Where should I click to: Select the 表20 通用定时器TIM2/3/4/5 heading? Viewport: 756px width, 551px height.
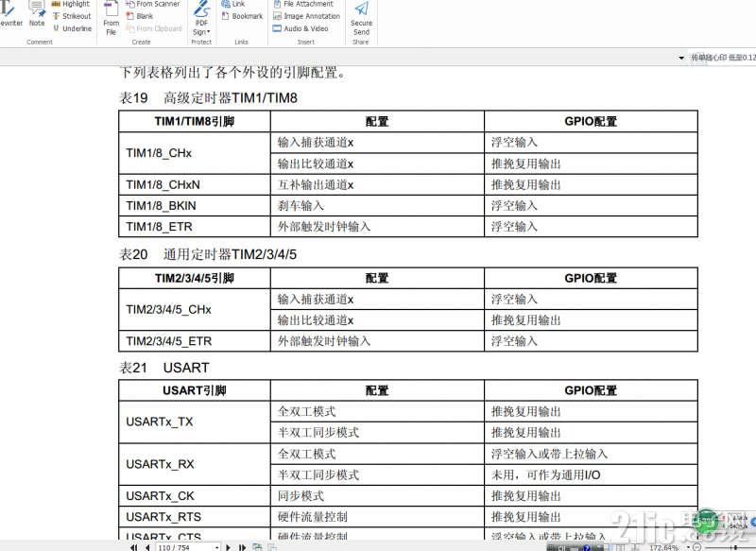coord(208,254)
